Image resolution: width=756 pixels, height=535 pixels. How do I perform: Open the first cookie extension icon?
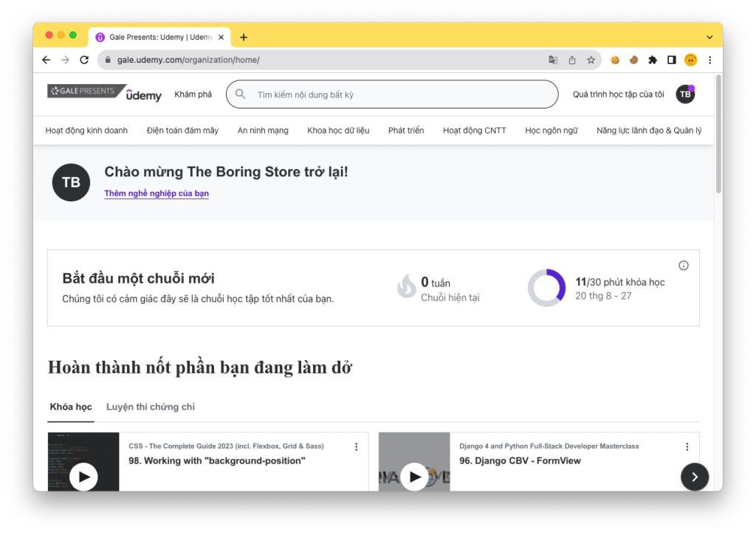615,60
